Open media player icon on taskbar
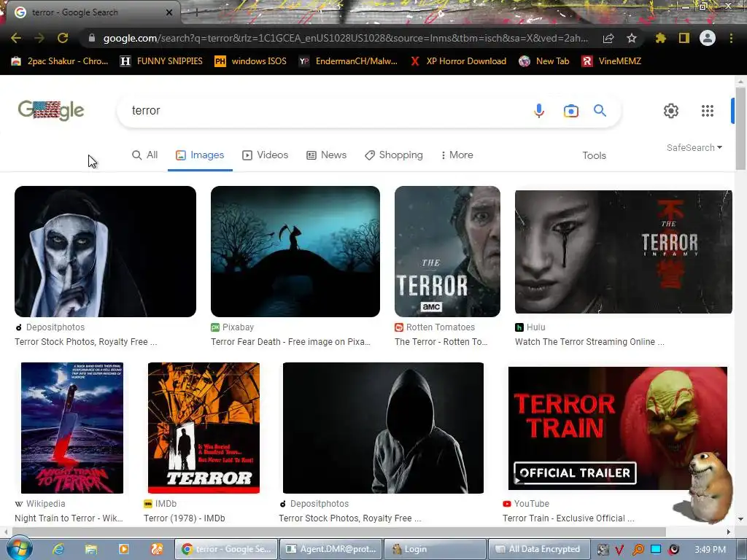The image size is (747, 560). click(x=124, y=549)
